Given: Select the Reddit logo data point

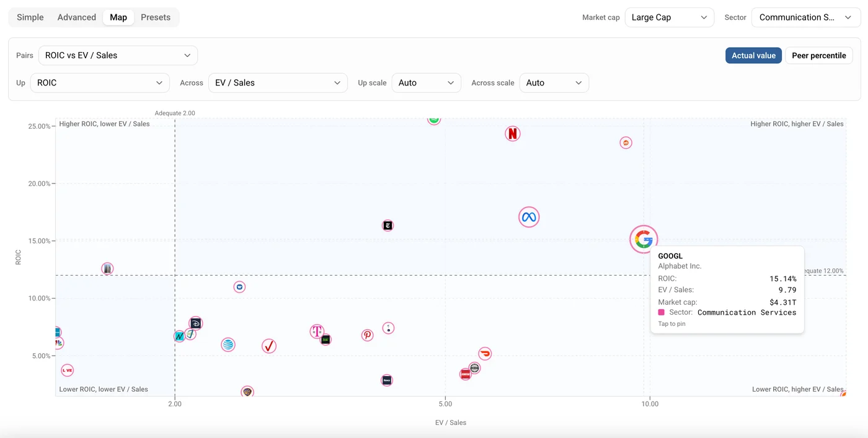Looking at the screenshot, I should coord(626,142).
